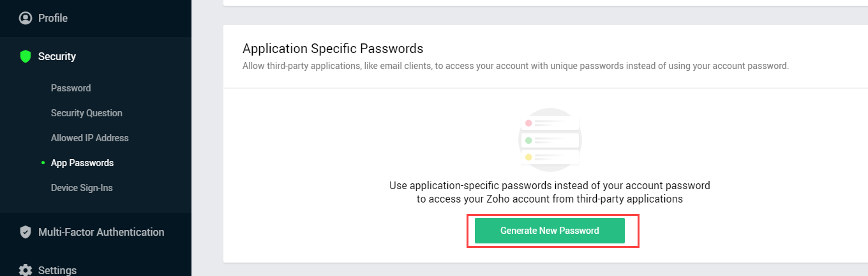Click the green Security shield icon
The height and width of the screenshot is (276, 868).
tap(26, 56)
